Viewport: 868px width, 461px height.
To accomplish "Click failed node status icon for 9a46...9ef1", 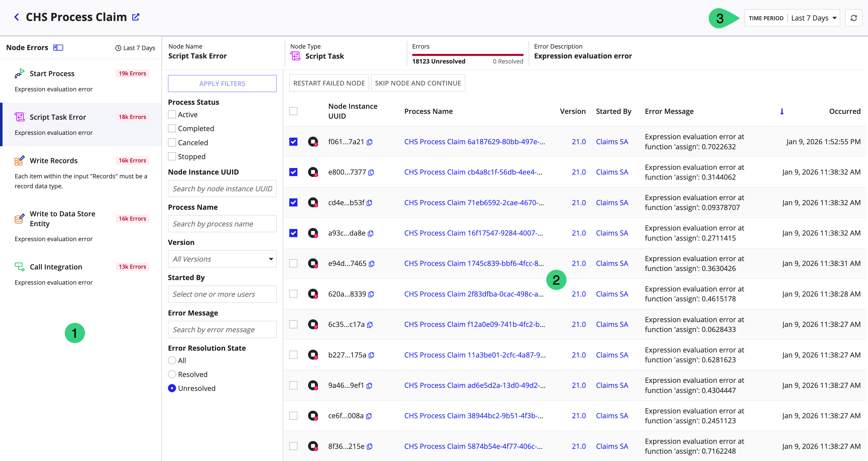I will coord(313,385).
